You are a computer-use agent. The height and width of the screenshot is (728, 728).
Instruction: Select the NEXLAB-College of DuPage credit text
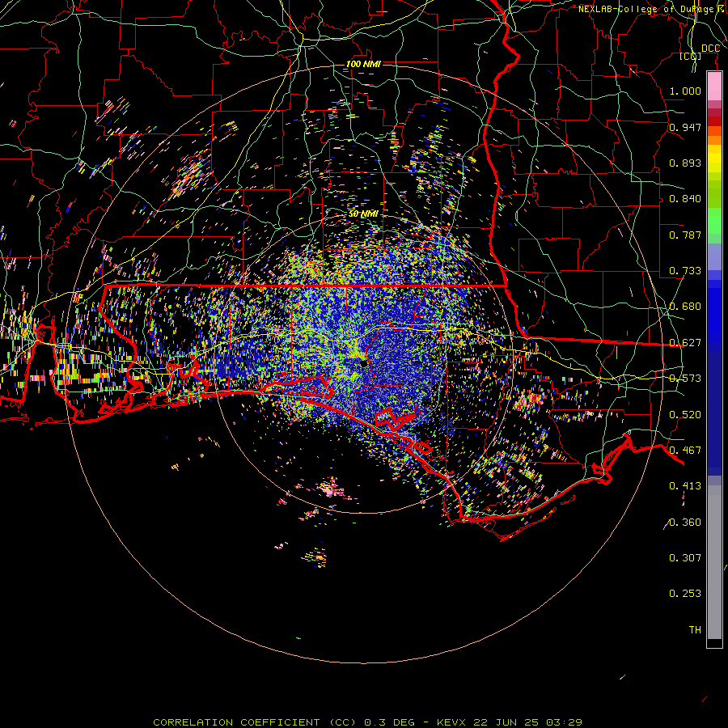[x=652, y=9]
